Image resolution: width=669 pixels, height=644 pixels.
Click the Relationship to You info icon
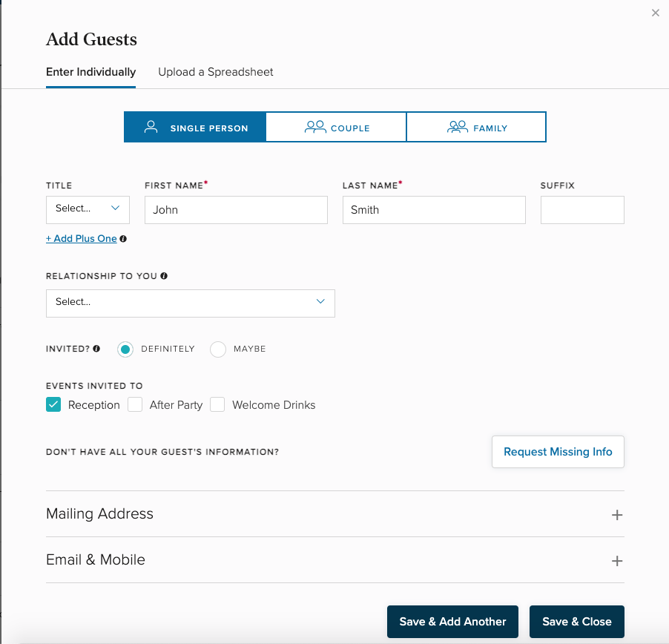pos(164,276)
